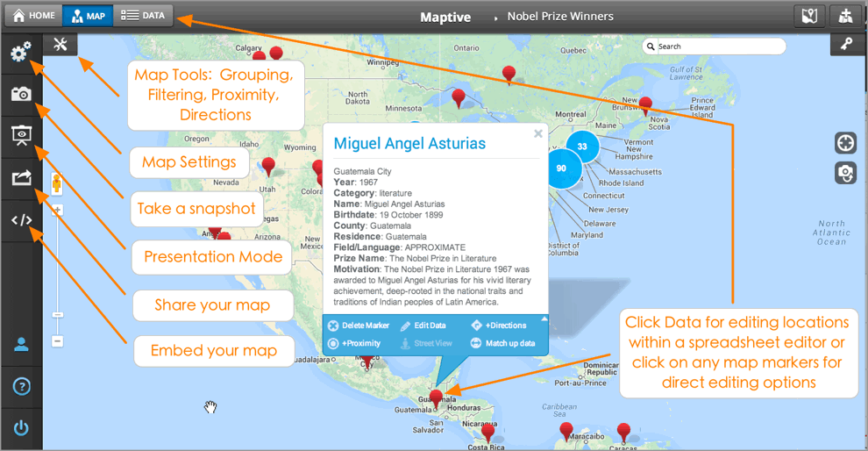
Task: Collapse the popup action bar arrow
Action: tap(544, 319)
